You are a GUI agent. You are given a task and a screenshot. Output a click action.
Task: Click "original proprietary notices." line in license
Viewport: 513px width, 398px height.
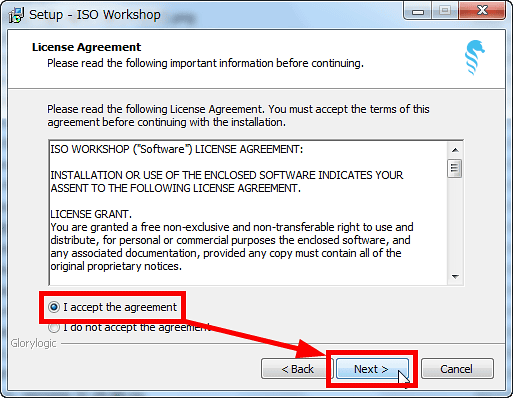pyautogui.click(x=116, y=266)
